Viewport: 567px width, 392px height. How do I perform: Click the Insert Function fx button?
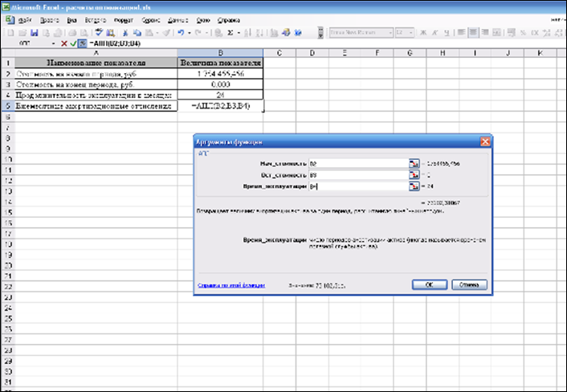[83, 43]
